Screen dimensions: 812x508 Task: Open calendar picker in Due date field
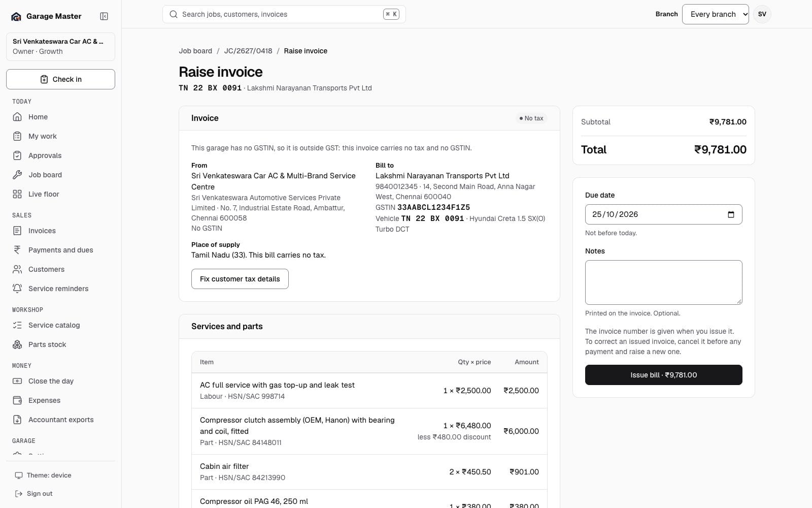pyautogui.click(x=731, y=214)
